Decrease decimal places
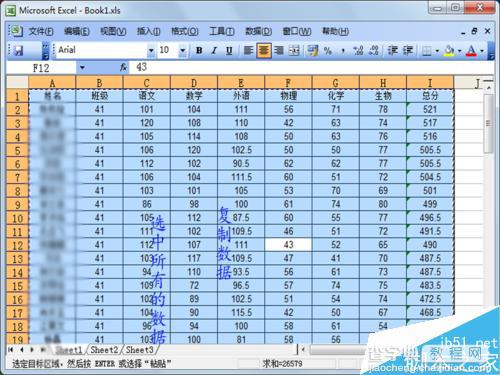The width and height of the screenshot is (500, 375). [x=373, y=51]
